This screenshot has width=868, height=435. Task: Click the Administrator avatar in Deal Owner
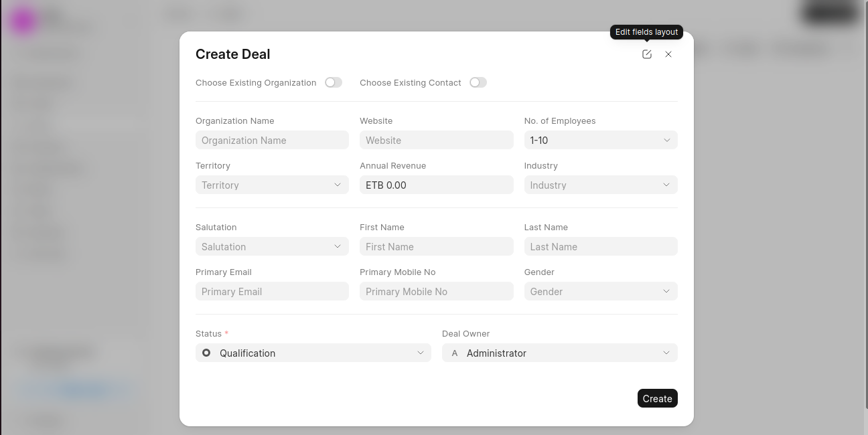(x=455, y=353)
